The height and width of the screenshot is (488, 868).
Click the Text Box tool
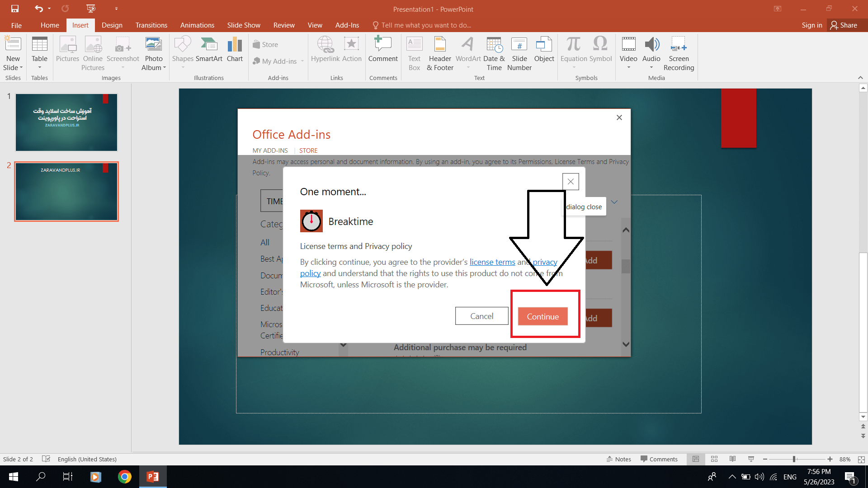[414, 53]
